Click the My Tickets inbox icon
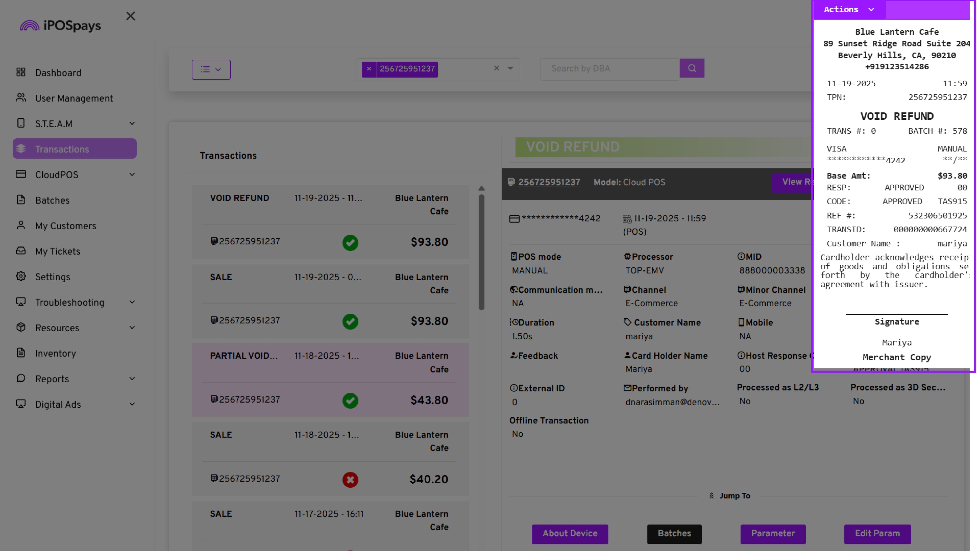 click(x=21, y=251)
